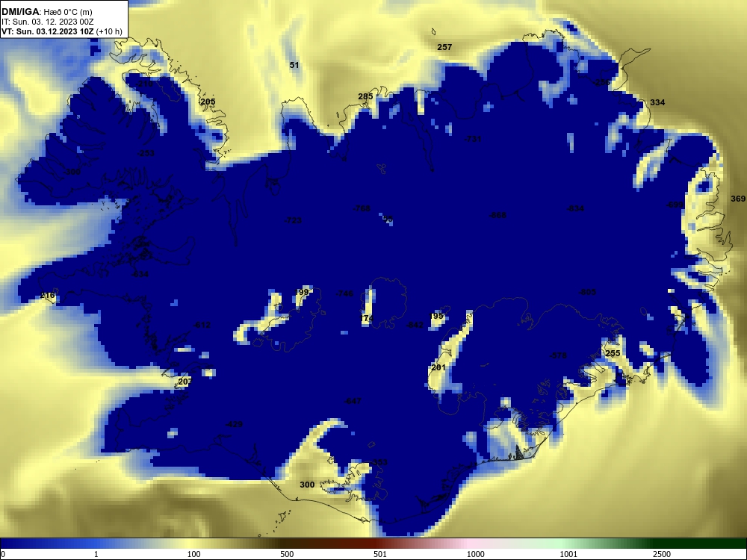Click the map value 51
The image size is (747, 560).
[x=294, y=65]
